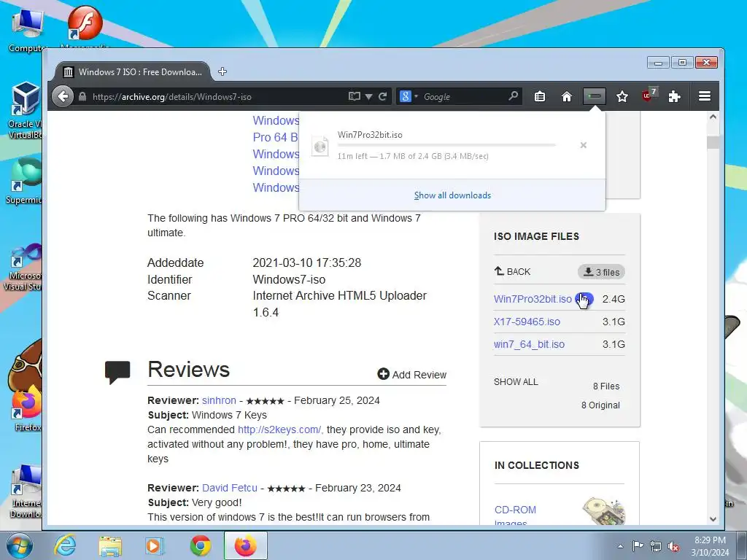Click the 8 Original count
The width and height of the screenshot is (747, 560).
coord(600,405)
